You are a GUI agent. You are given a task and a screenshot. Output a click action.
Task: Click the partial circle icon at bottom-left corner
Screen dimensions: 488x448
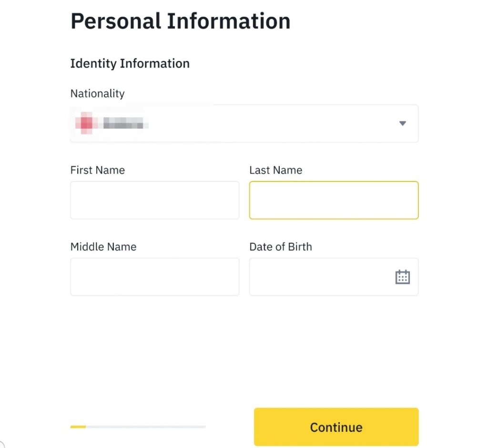pos(1,445)
